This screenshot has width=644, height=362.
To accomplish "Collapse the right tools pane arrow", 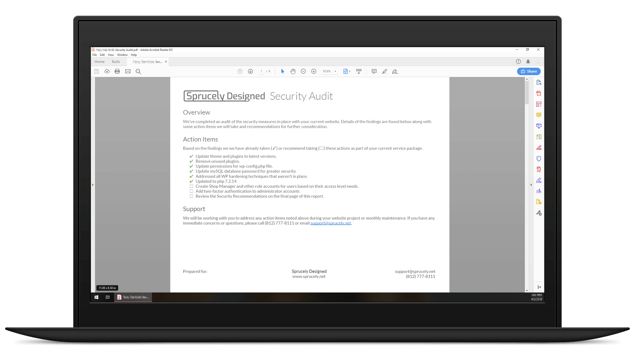I will tap(531, 185).
